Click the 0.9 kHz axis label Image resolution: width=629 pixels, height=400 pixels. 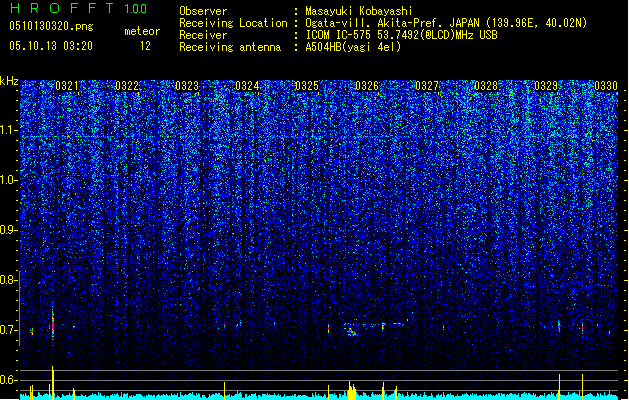pyautogui.click(x=8, y=230)
